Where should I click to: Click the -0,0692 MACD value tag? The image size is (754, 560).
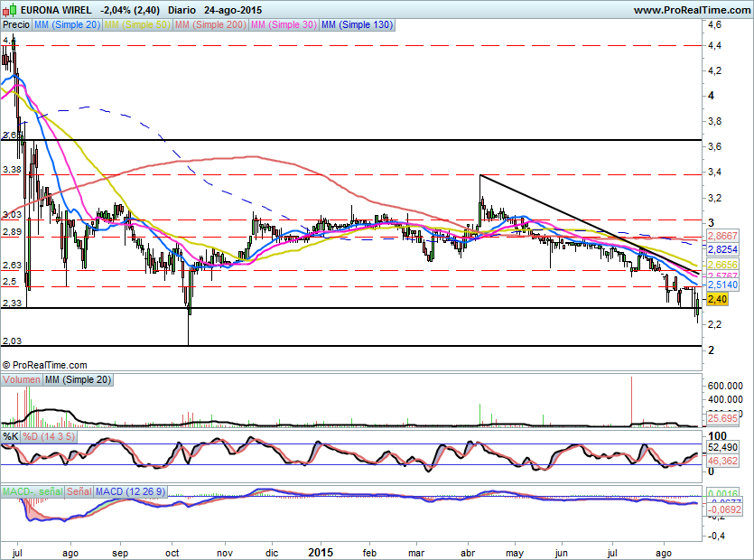click(x=723, y=509)
